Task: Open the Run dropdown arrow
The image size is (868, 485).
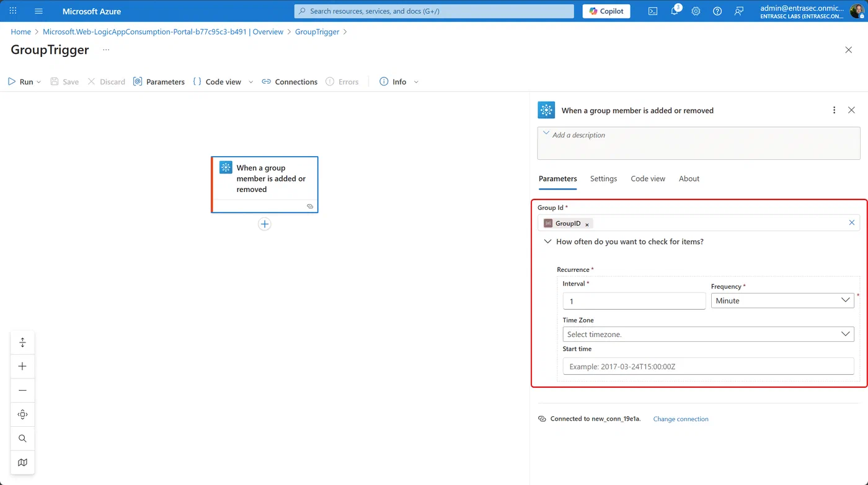Action: click(39, 82)
